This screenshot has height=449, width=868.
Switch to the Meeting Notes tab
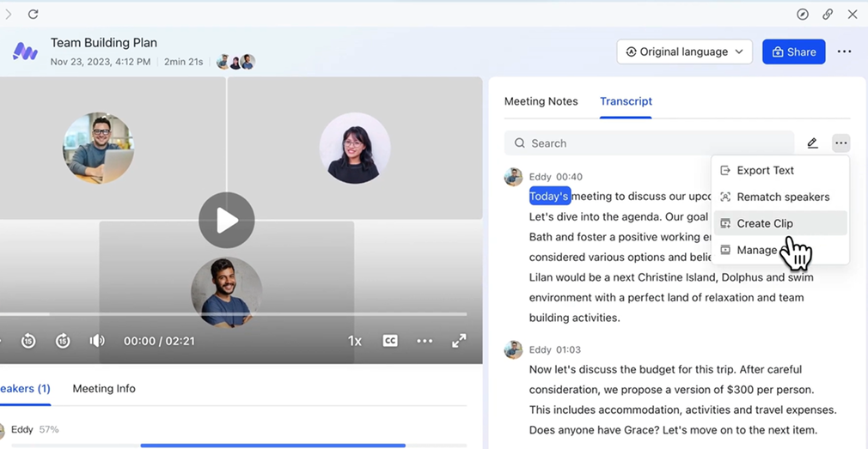point(541,101)
